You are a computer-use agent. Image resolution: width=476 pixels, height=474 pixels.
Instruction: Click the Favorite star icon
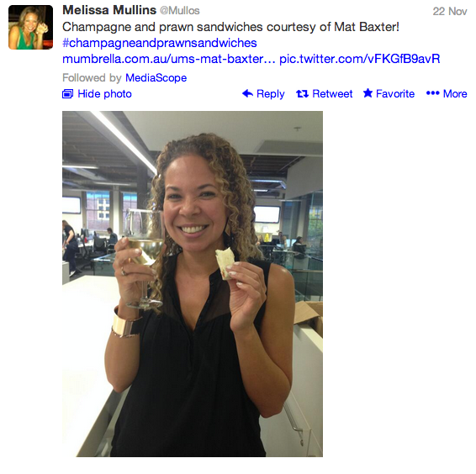368,93
